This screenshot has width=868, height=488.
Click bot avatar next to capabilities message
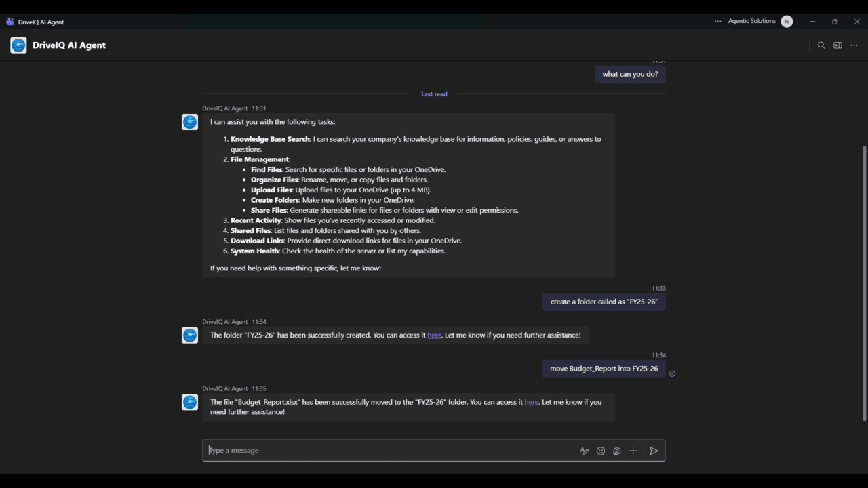coord(190,122)
